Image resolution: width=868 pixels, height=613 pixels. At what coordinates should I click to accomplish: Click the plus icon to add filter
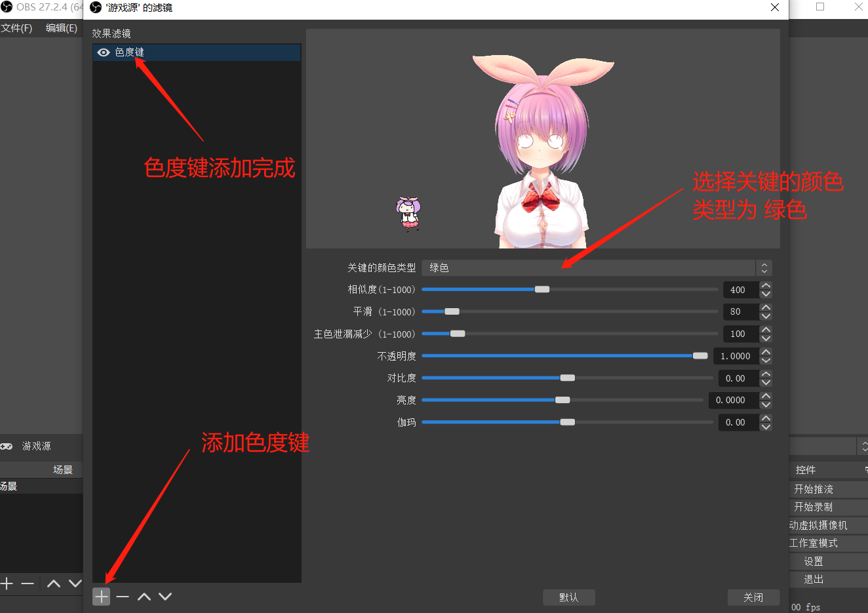(101, 597)
